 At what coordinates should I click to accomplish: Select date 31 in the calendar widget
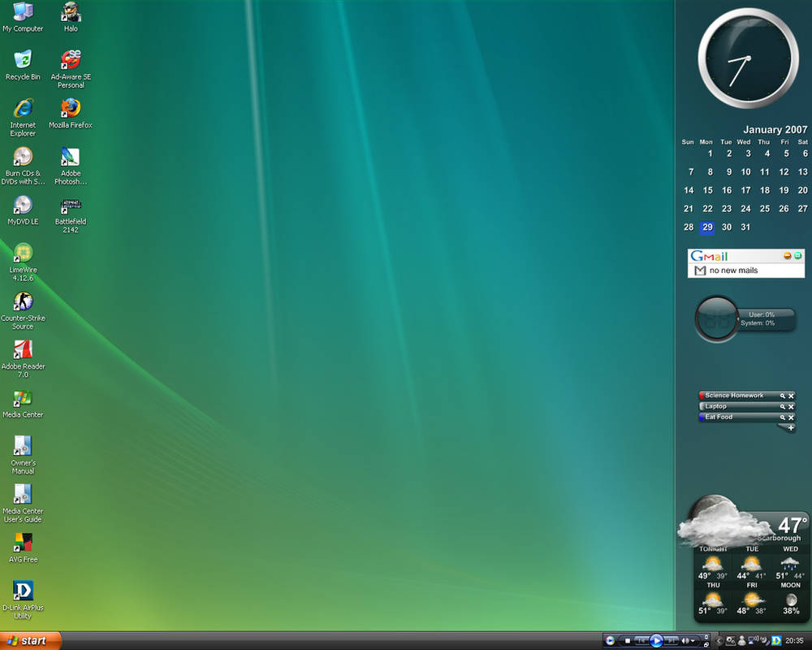(x=745, y=227)
